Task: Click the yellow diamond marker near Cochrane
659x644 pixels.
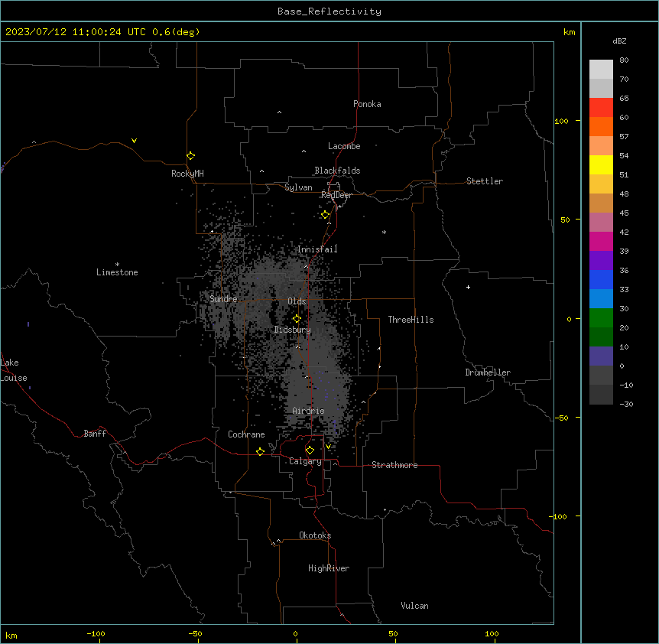Action: click(260, 451)
